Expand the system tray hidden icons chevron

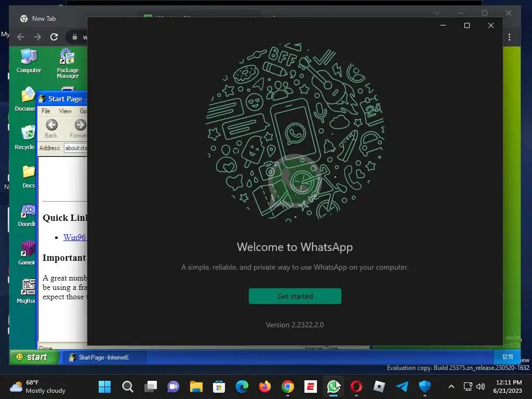tap(451, 387)
